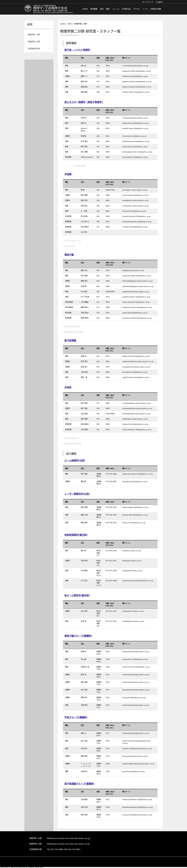Click email namekata.kosuke.3s[at]kyoto-u.ac.jp
The height and width of the screenshot is (868, 187).
click(x=137, y=222)
